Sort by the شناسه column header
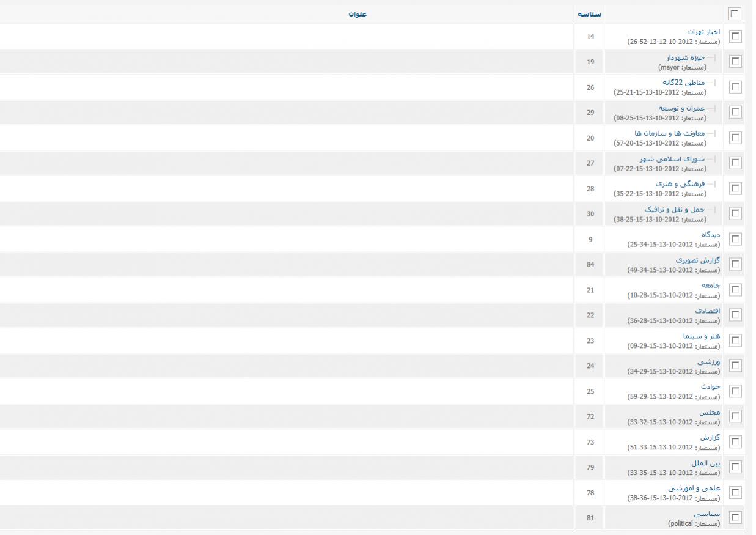The width and height of the screenshot is (756, 535). coord(590,13)
